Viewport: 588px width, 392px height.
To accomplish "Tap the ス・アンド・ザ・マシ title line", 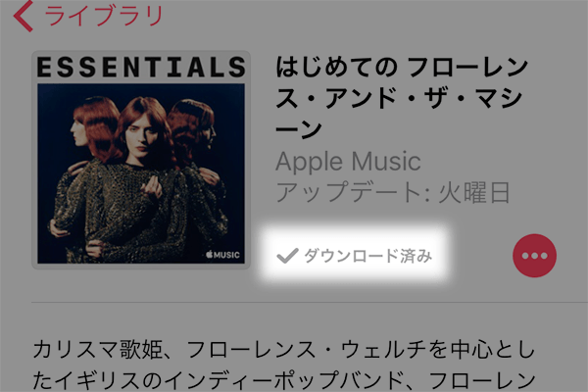I will (x=400, y=98).
